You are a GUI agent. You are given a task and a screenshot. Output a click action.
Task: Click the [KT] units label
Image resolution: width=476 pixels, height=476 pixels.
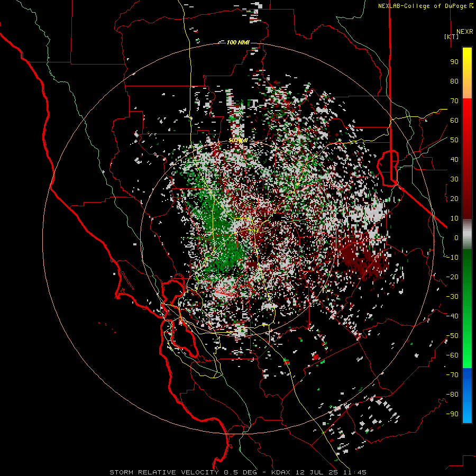pyautogui.click(x=452, y=36)
